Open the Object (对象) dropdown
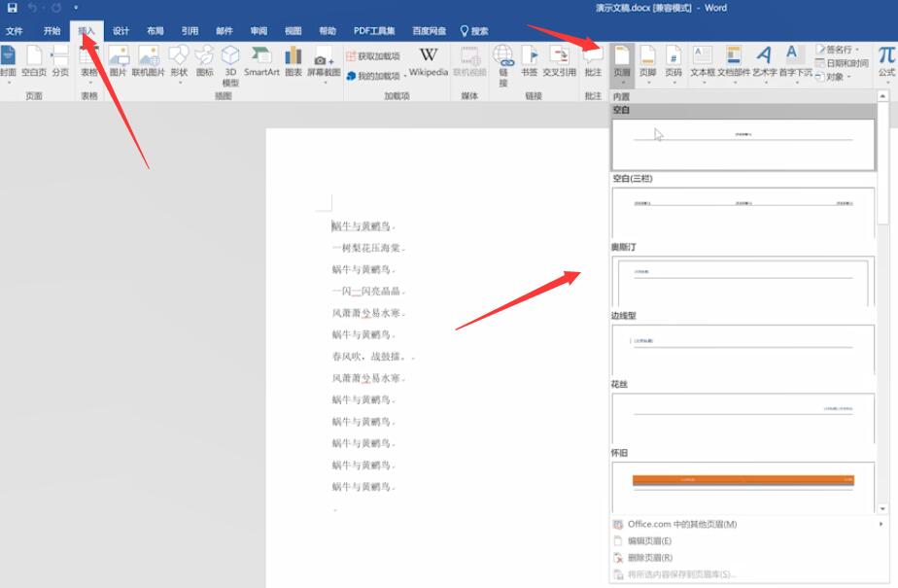This screenshot has width=898, height=588. point(833,76)
